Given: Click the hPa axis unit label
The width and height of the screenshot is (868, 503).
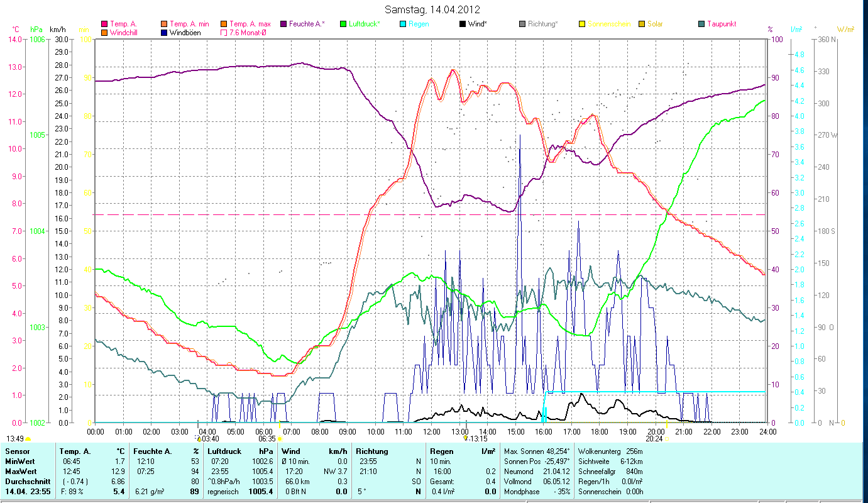Looking at the screenshot, I should (36, 30).
